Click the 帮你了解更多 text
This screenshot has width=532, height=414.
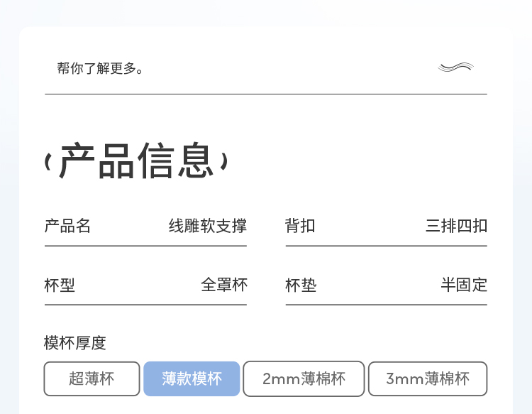pos(101,69)
